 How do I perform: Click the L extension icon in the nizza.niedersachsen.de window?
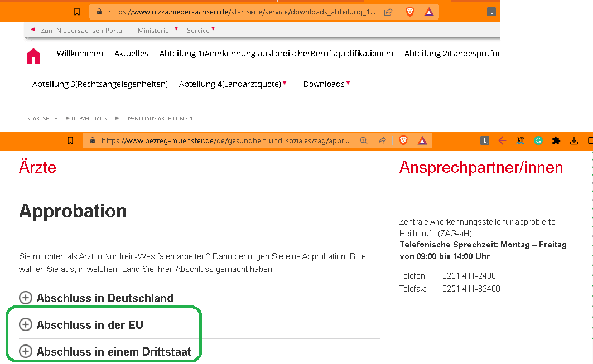click(x=491, y=12)
